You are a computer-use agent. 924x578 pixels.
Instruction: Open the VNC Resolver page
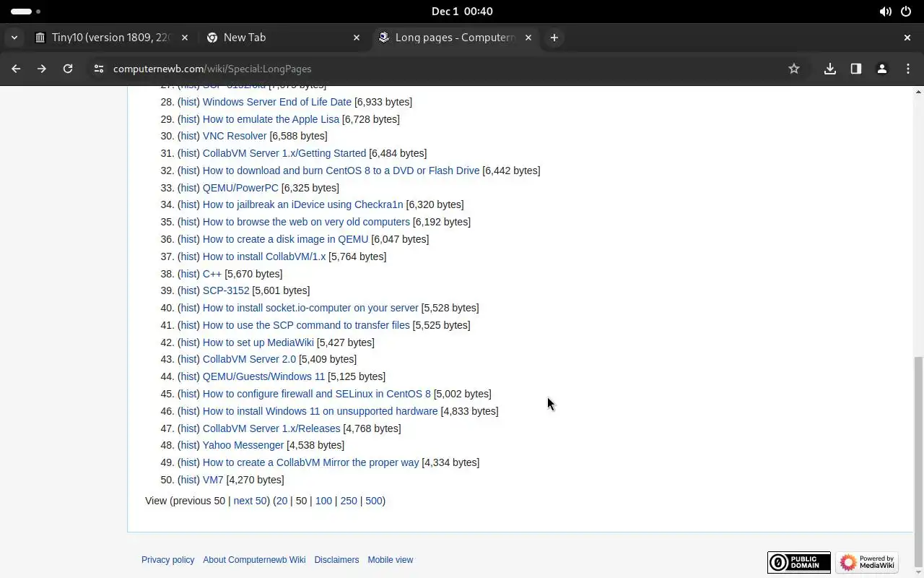pyautogui.click(x=235, y=136)
